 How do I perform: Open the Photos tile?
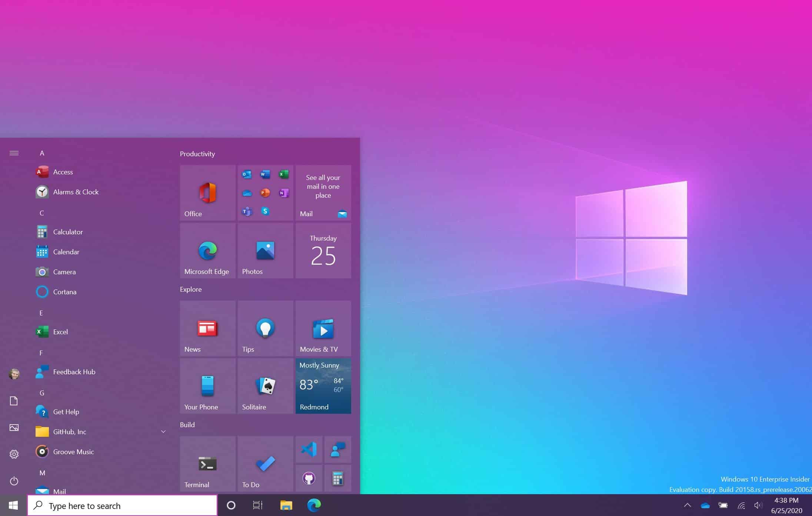[266, 251]
